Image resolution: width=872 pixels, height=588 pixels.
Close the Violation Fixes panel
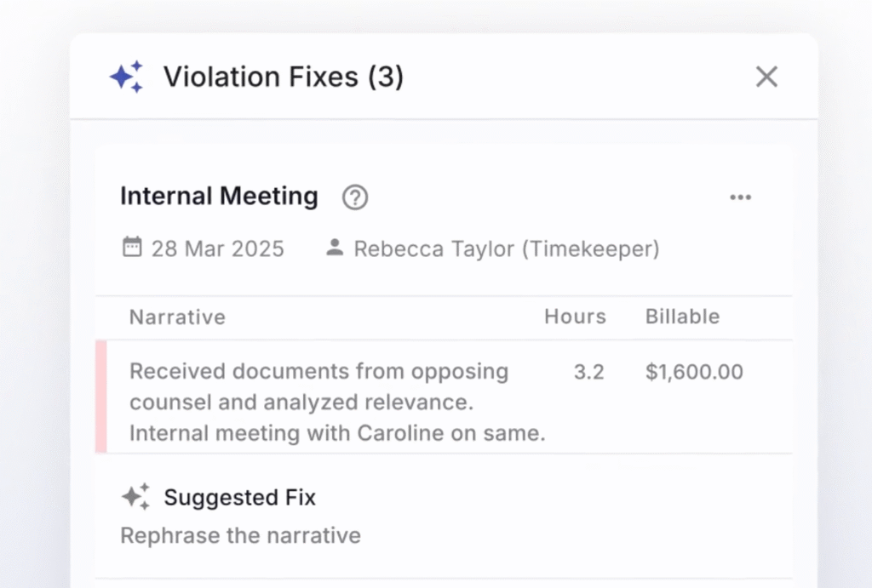[766, 77]
